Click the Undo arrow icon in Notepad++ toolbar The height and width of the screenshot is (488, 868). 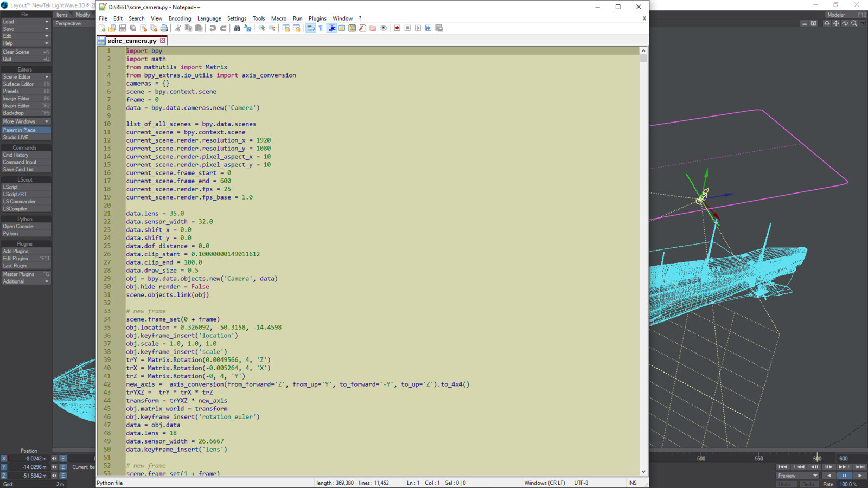point(213,28)
